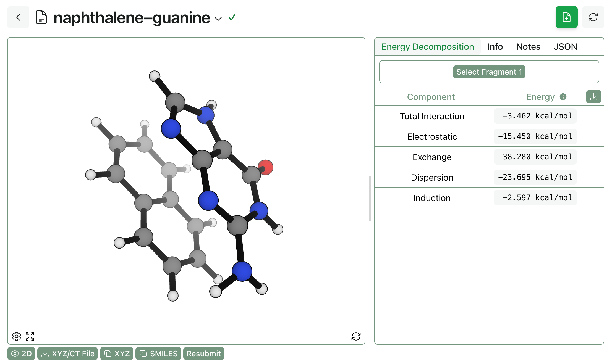Copy SMILES string
612x364 pixels.
158,354
